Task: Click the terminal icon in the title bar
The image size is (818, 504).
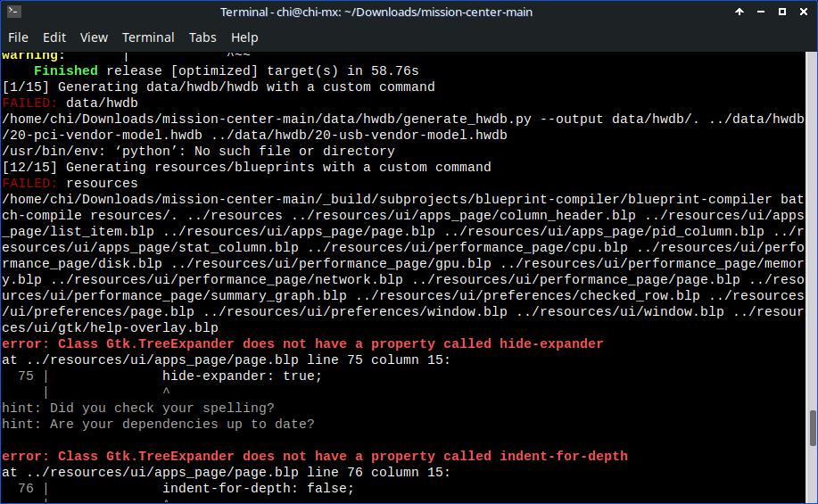Action: pyautogui.click(x=12, y=12)
